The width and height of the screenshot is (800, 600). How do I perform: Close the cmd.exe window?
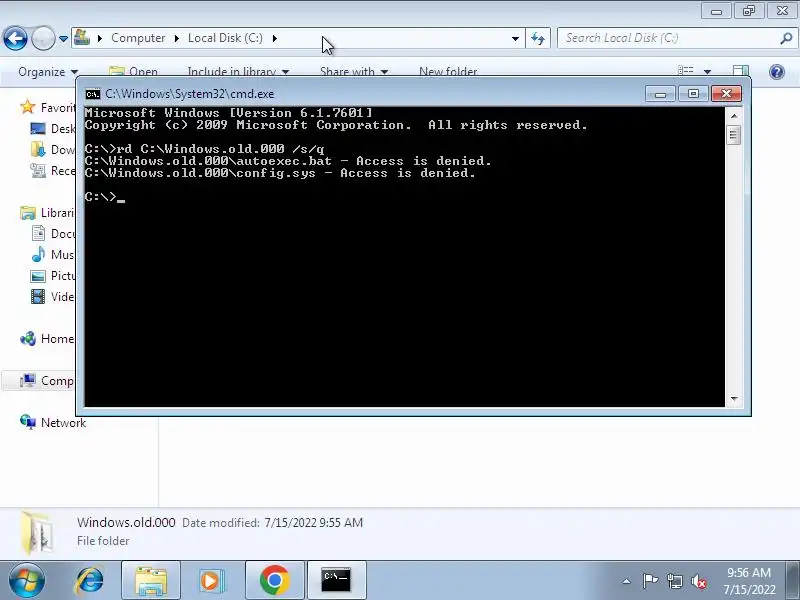click(726, 94)
